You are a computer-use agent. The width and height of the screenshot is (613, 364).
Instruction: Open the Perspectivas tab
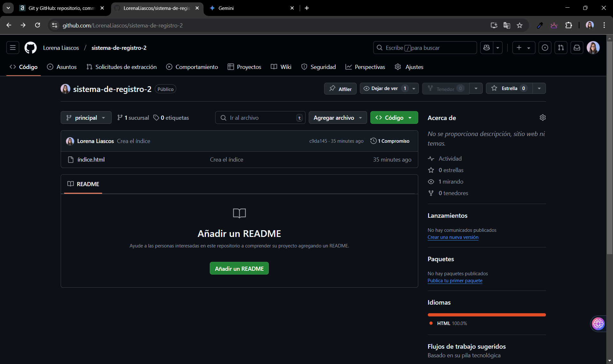pos(366,67)
